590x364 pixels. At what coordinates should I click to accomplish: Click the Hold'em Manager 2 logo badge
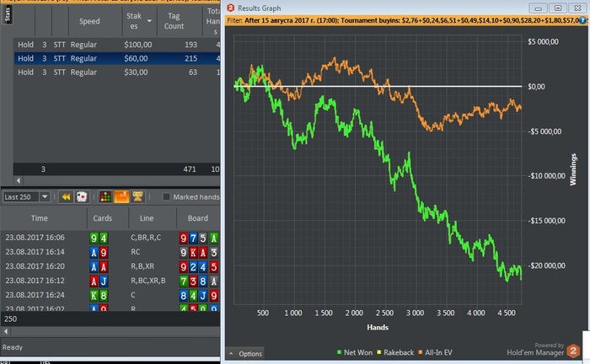573,351
